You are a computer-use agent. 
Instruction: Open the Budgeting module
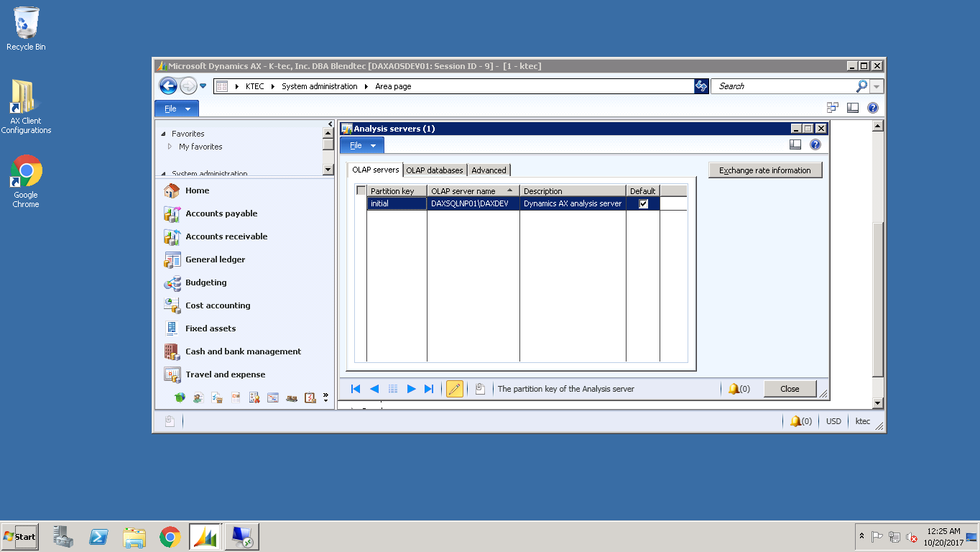click(x=205, y=282)
